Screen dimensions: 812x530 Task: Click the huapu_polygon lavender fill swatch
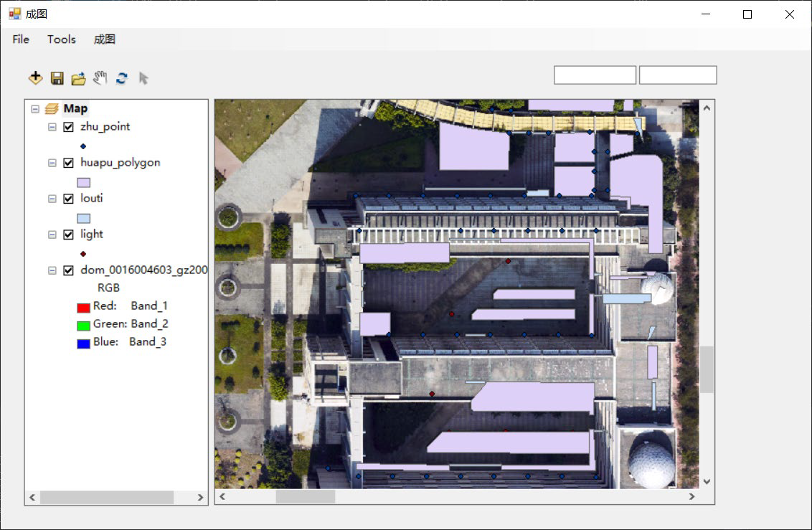click(x=83, y=182)
